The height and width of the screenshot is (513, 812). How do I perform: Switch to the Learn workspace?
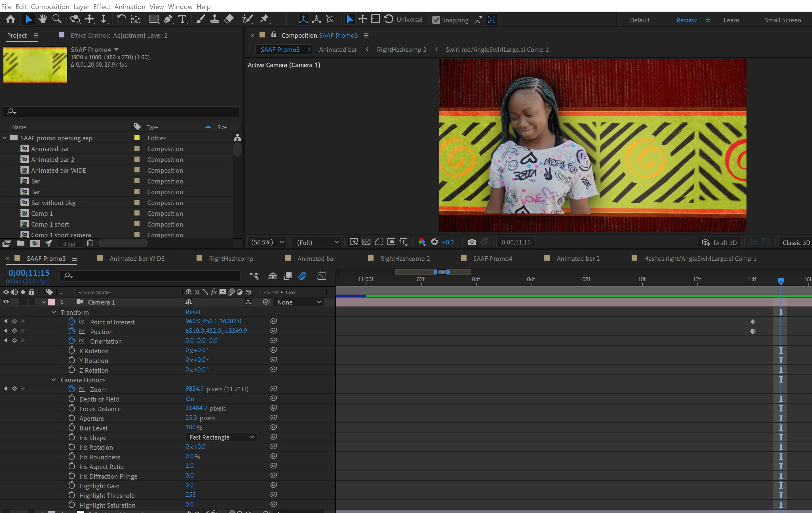[731, 20]
